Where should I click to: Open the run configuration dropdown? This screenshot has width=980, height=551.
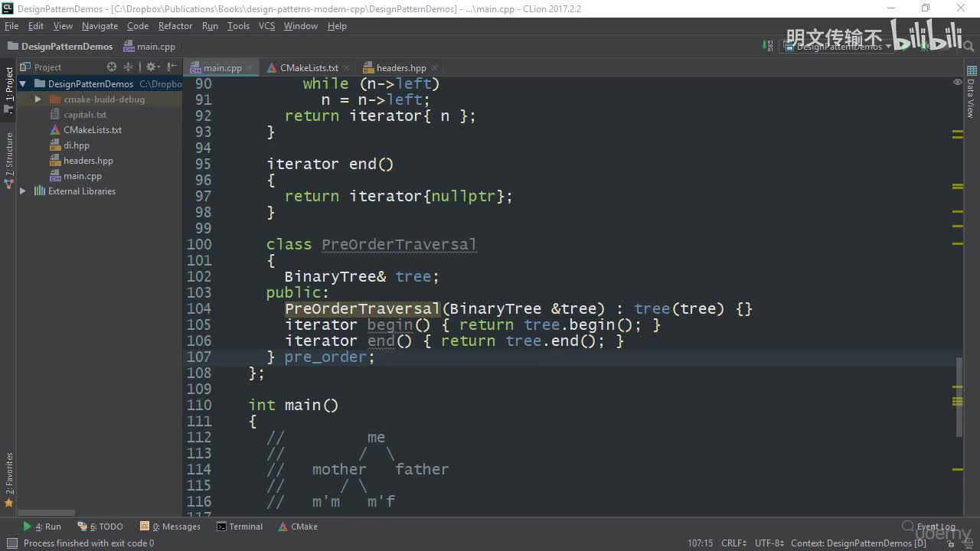coord(838,47)
